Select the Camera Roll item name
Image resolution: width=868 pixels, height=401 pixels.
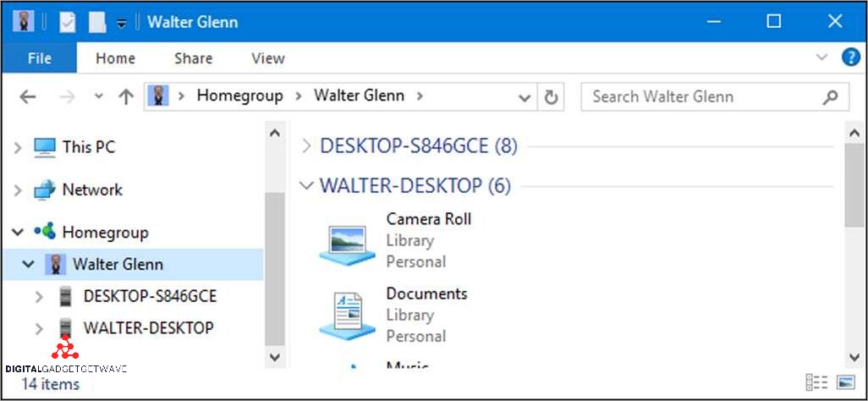click(x=428, y=219)
